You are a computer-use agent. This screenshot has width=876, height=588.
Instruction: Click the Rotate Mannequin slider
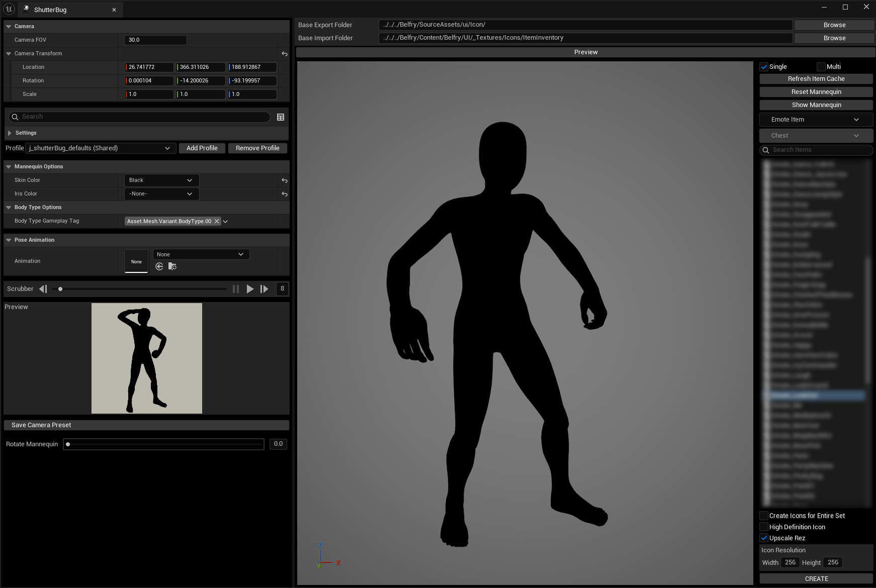coord(163,444)
